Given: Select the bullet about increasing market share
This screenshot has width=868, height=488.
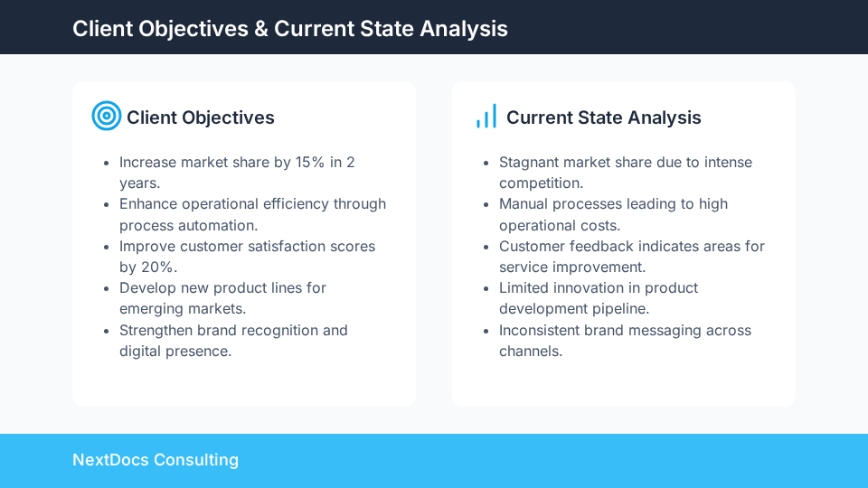Looking at the screenshot, I should point(237,173).
